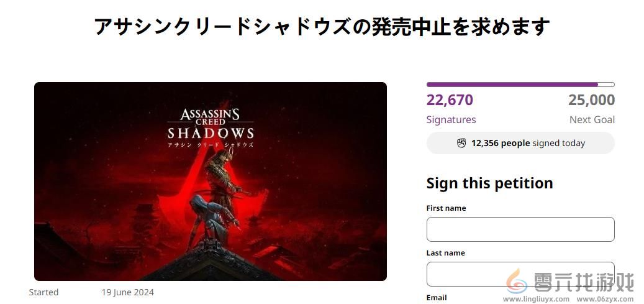Click the Japanese petition title heading
644x304 pixels.
point(322,27)
